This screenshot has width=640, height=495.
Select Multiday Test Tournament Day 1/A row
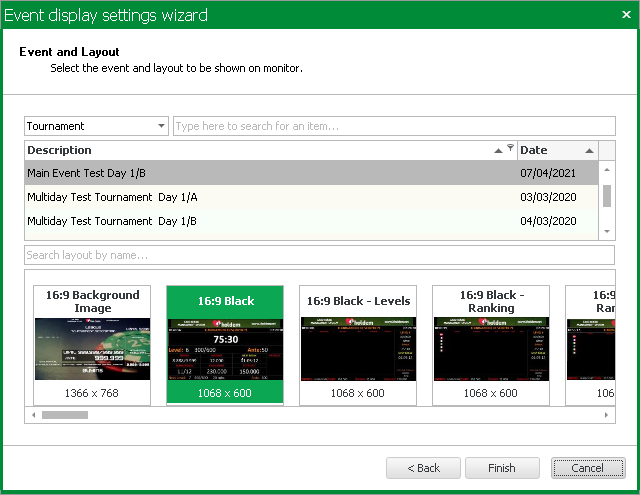270,197
